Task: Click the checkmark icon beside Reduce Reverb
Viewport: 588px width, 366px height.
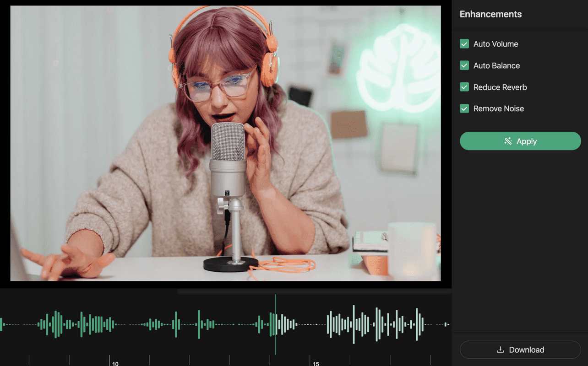Action: tap(464, 87)
